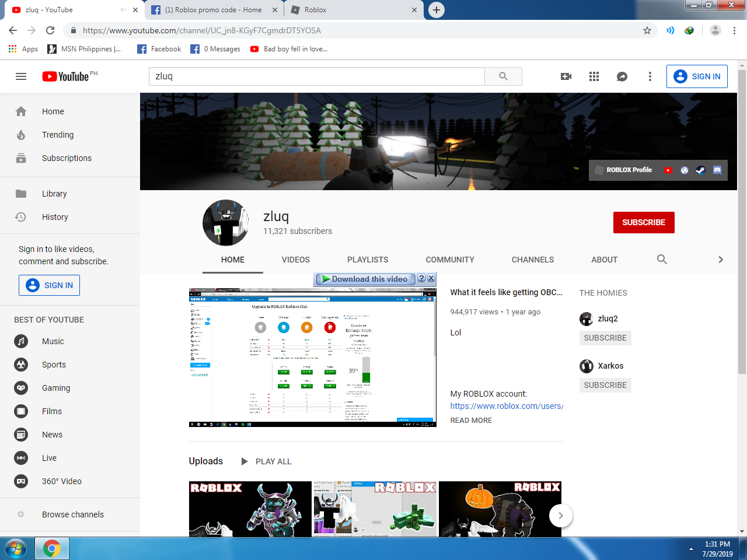The image size is (747, 560).
Task: Open the roblox.com users link
Action: pos(507,406)
